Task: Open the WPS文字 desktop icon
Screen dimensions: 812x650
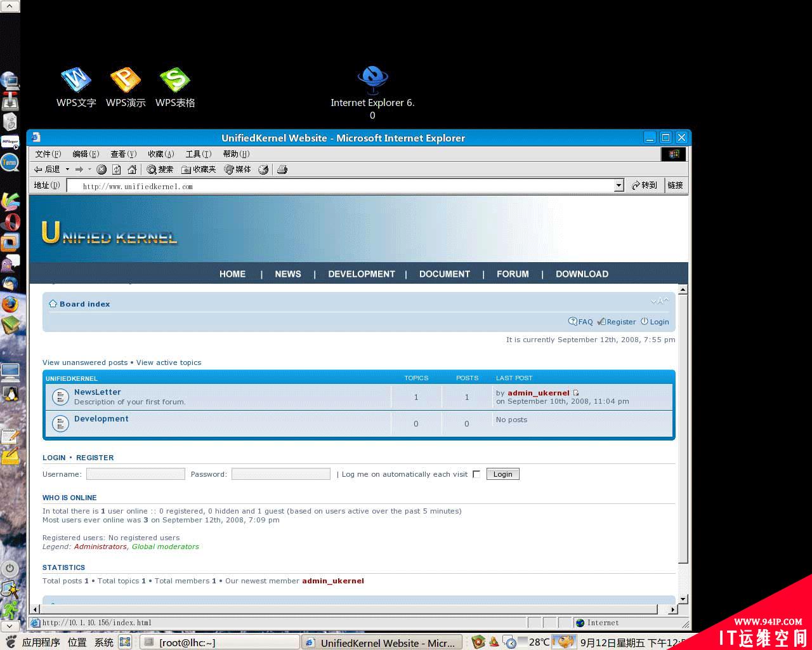Action: [x=76, y=87]
